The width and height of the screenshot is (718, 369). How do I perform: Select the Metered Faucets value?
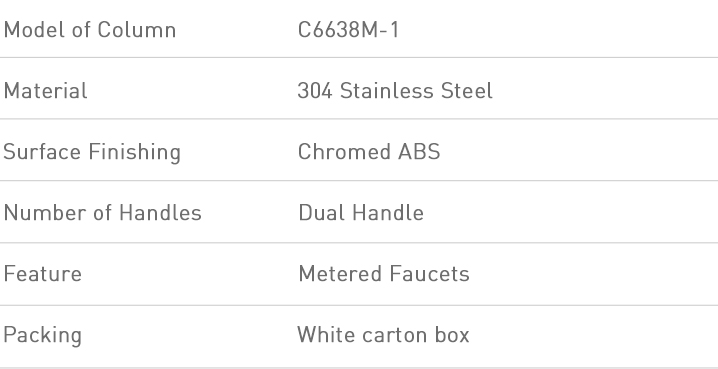384,274
